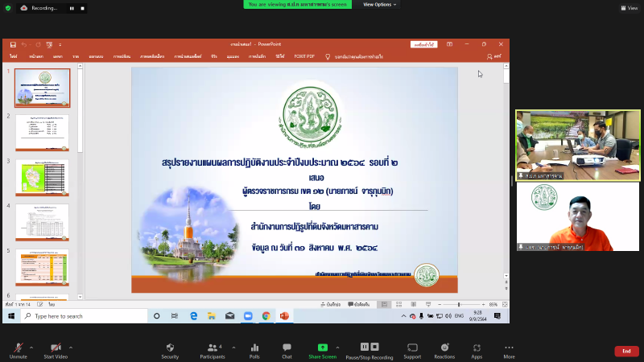The image size is (644, 362).
Task: Open Microsoft Edge from the taskbar
Action: 193,316
